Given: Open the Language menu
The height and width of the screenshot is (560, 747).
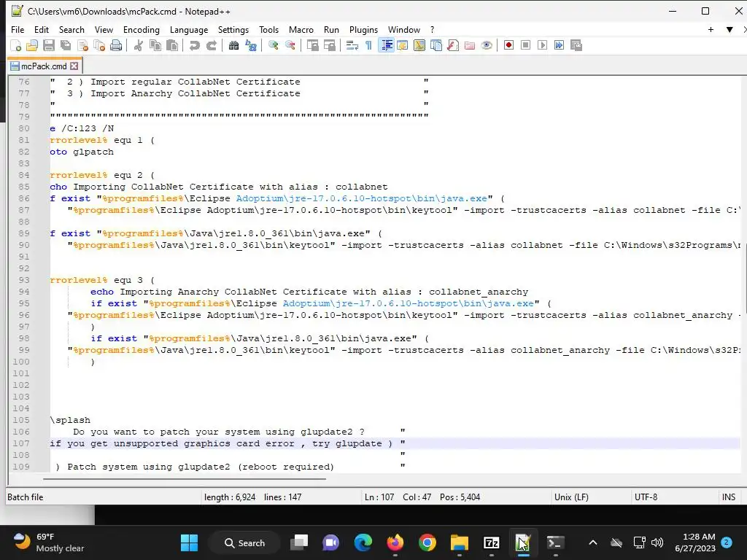Looking at the screenshot, I should tap(189, 29).
